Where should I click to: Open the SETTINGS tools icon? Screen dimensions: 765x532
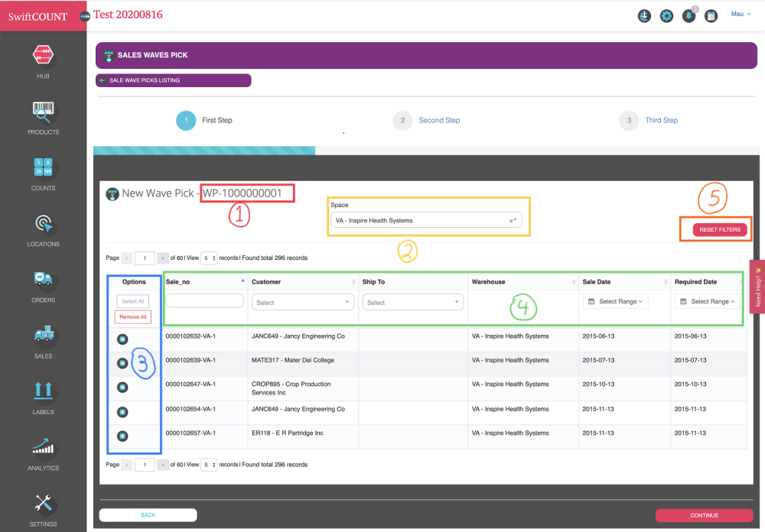[x=43, y=503]
